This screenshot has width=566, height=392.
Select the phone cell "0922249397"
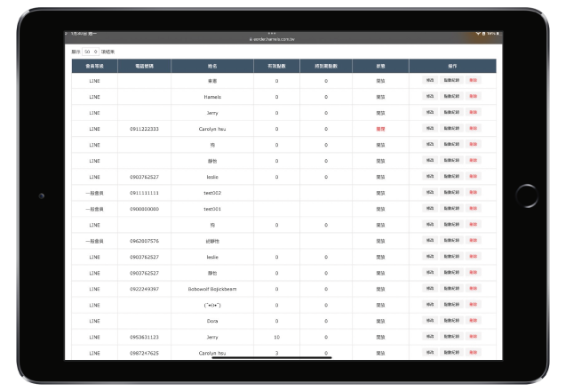click(x=144, y=289)
